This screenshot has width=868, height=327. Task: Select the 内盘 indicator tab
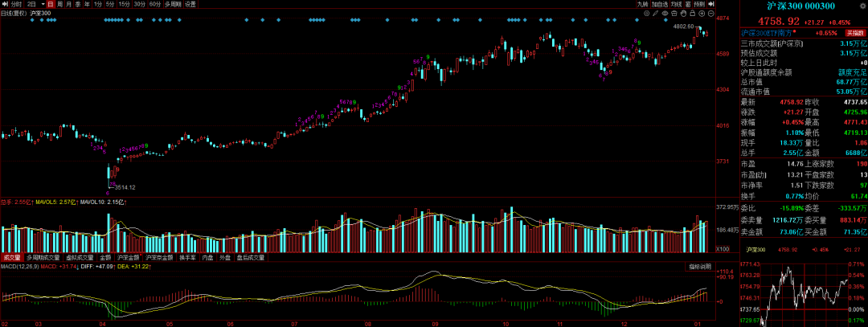tap(207, 257)
